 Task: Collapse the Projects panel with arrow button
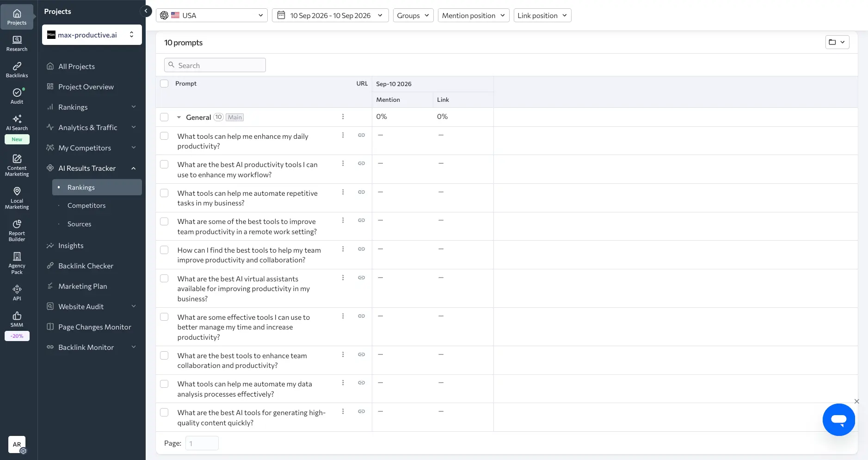click(x=146, y=11)
